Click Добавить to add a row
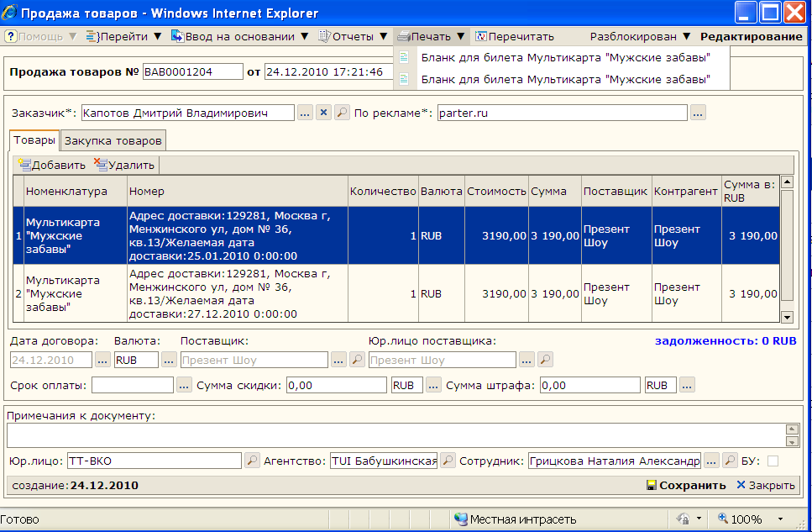The height and width of the screenshot is (532, 812). (x=52, y=165)
